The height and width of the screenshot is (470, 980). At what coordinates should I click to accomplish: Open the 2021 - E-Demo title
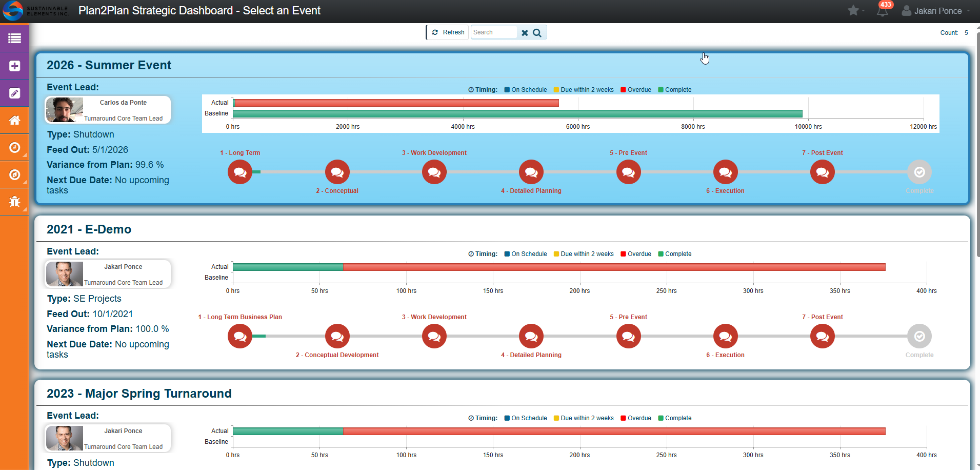click(x=89, y=229)
